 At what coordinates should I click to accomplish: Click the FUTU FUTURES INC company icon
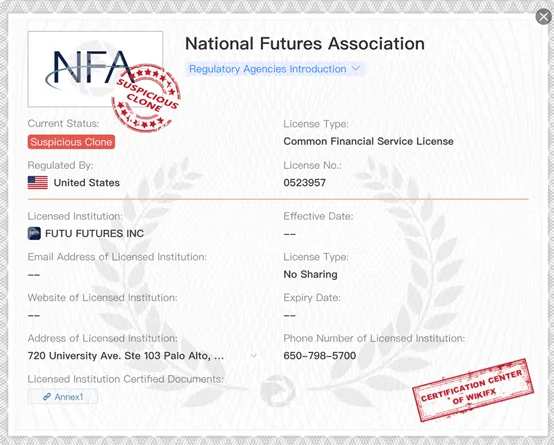point(34,234)
